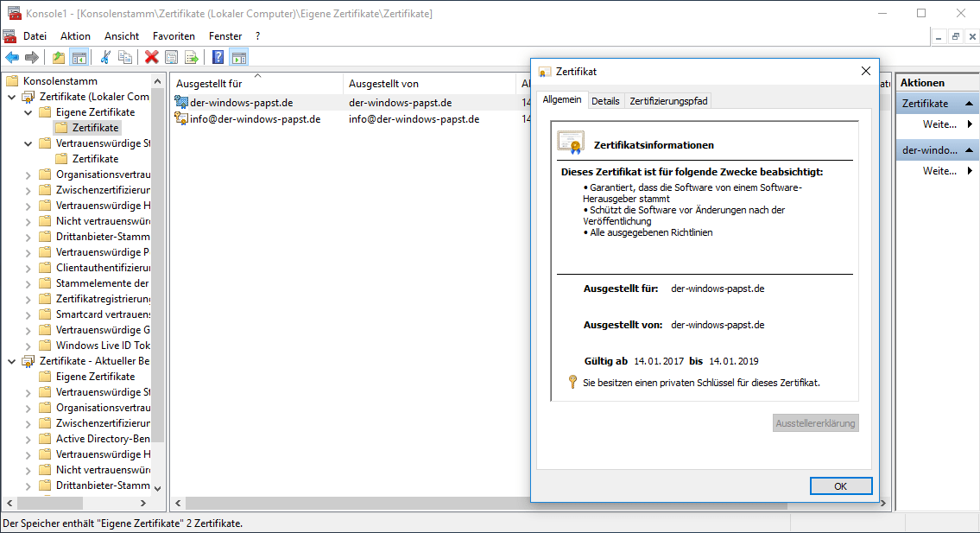Click the Cut scissors icon
980x533 pixels.
click(105, 57)
